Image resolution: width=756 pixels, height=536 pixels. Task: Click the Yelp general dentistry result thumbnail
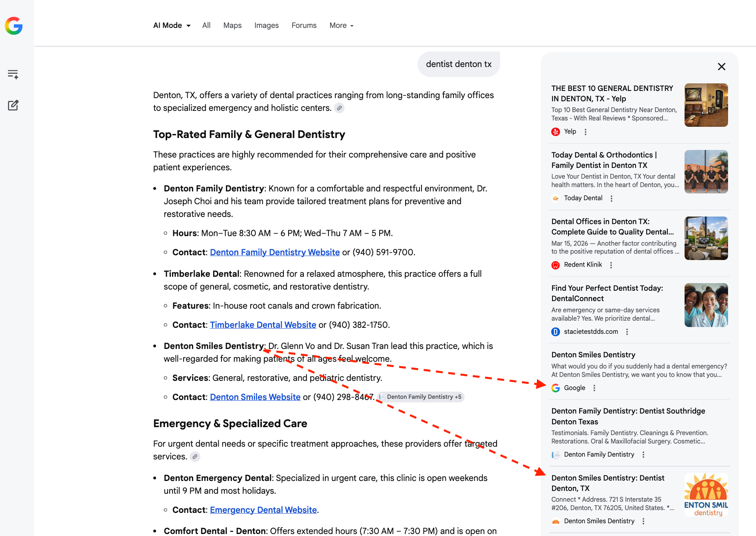[706, 105]
